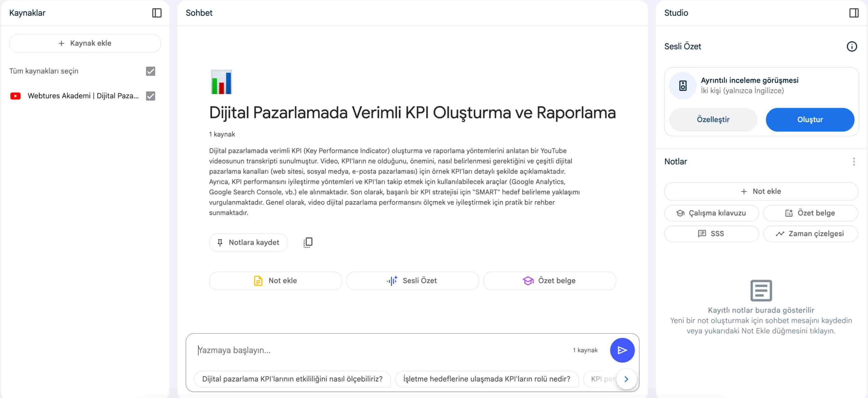Screen dimensions: 868x398
Task: Toggle the 'Tüm kaynakları seçin' checkbox
Action: pos(151,71)
